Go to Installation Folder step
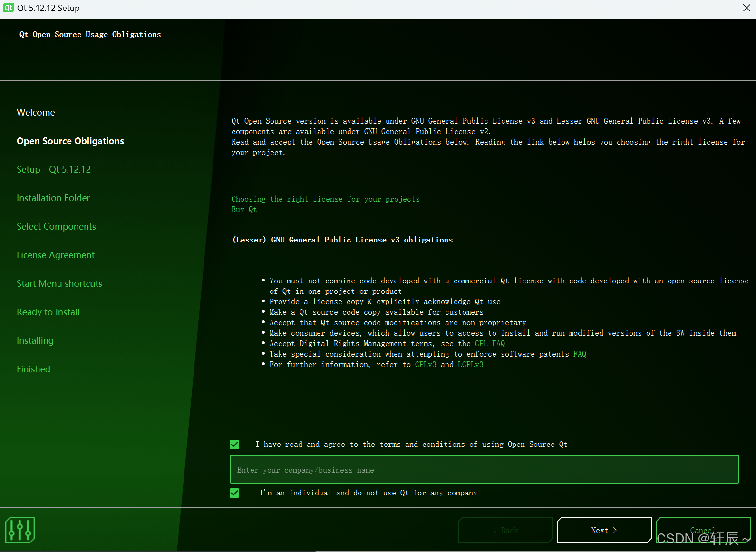 [53, 198]
